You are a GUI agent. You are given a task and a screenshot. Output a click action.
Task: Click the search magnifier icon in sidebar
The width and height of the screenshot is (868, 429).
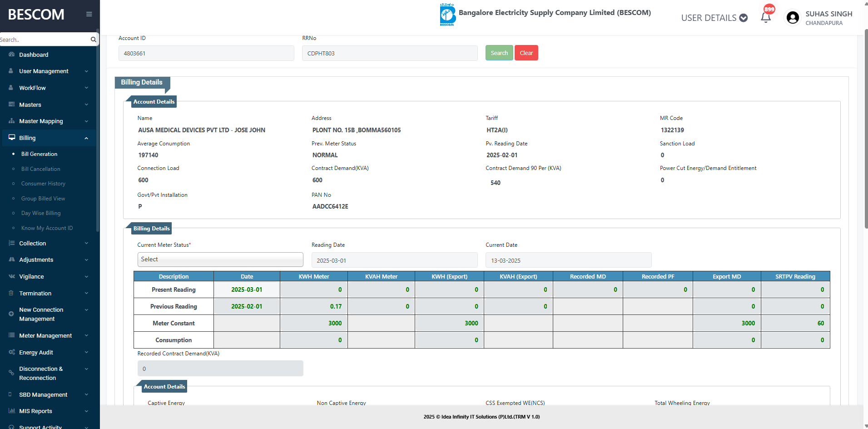coord(93,40)
